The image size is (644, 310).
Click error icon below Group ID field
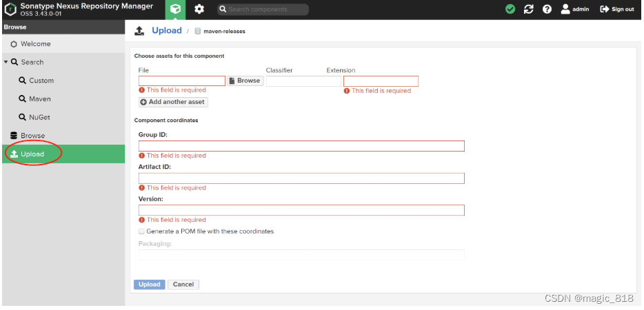142,156
